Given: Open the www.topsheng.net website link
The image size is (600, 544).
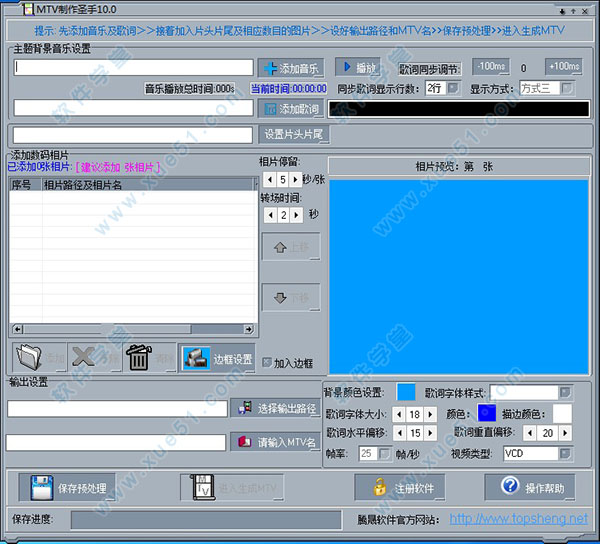Looking at the screenshot, I should 518,519.
